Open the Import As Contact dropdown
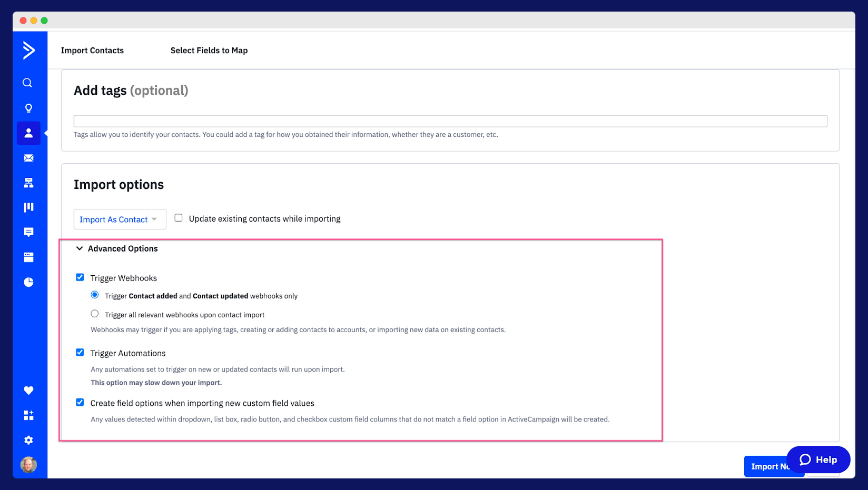The width and height of the screenshot is (868, 490). [120, 219]
